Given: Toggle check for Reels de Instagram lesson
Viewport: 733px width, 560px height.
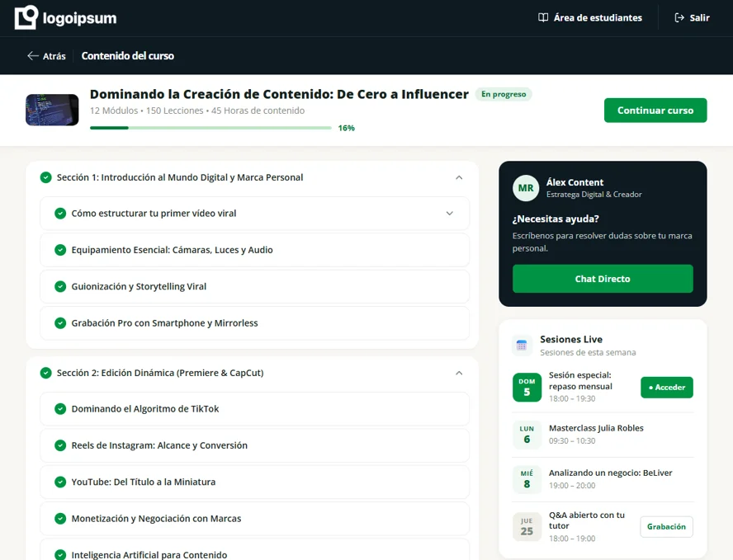Looking at the screenshot, I should (60, 445).
